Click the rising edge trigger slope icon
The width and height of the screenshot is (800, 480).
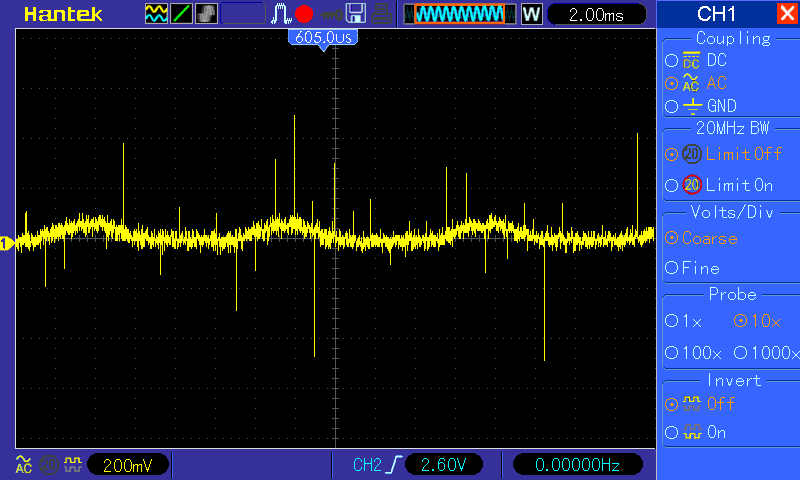394,465
